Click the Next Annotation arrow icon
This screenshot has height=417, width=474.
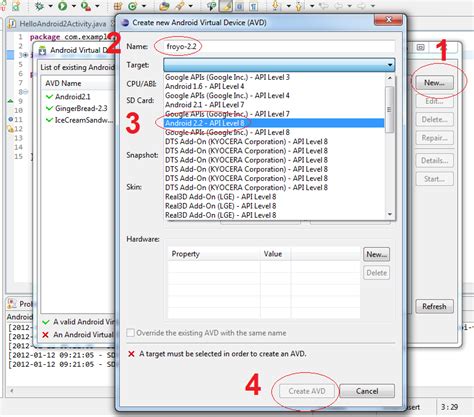point(276,6)
